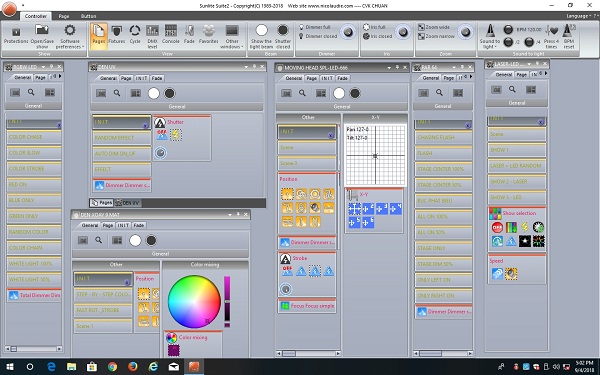Screen dimensions: 600x375
Task: Switch to the Controller ribbon tab
Action: [x=36, y=16]
